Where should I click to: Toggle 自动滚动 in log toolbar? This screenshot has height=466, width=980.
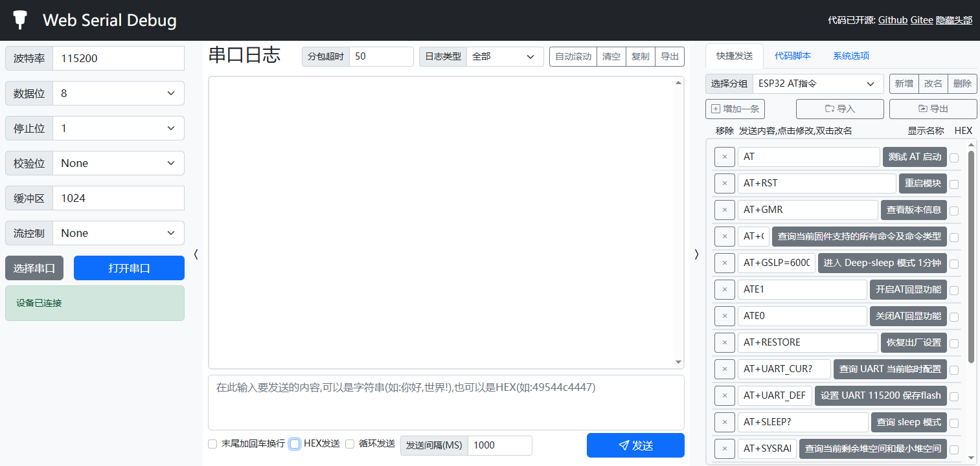point(573,56)
